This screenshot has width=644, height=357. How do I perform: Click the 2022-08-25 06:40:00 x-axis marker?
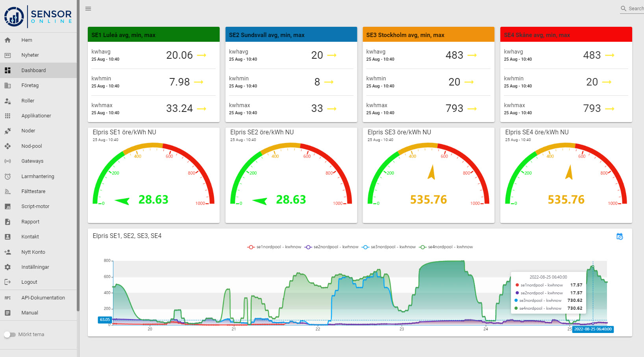coord(593,329)
